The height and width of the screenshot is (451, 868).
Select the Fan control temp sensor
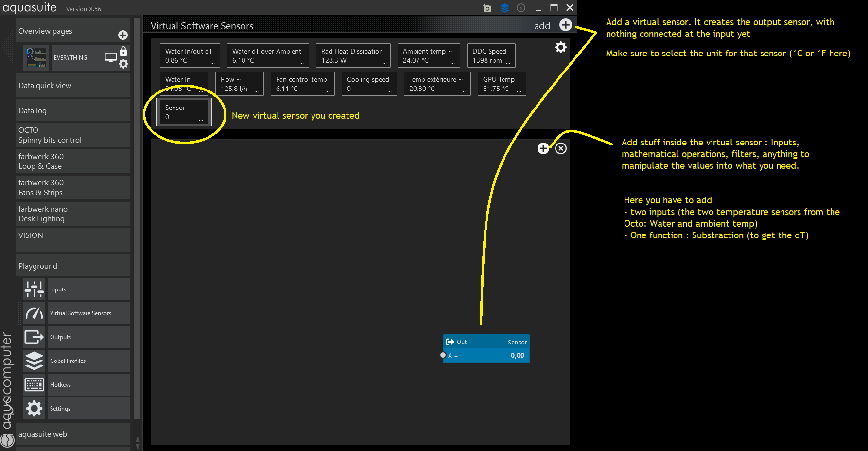coord(303,84)
